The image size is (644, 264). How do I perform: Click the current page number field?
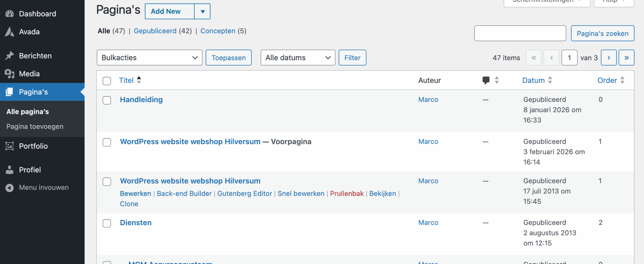coord(569,58)
